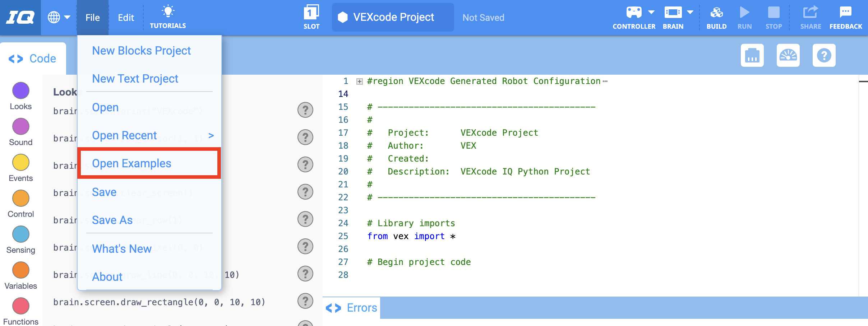Screen dimensions: 868x326
Task: Run the project on the robot
Action: click(745, 16)
